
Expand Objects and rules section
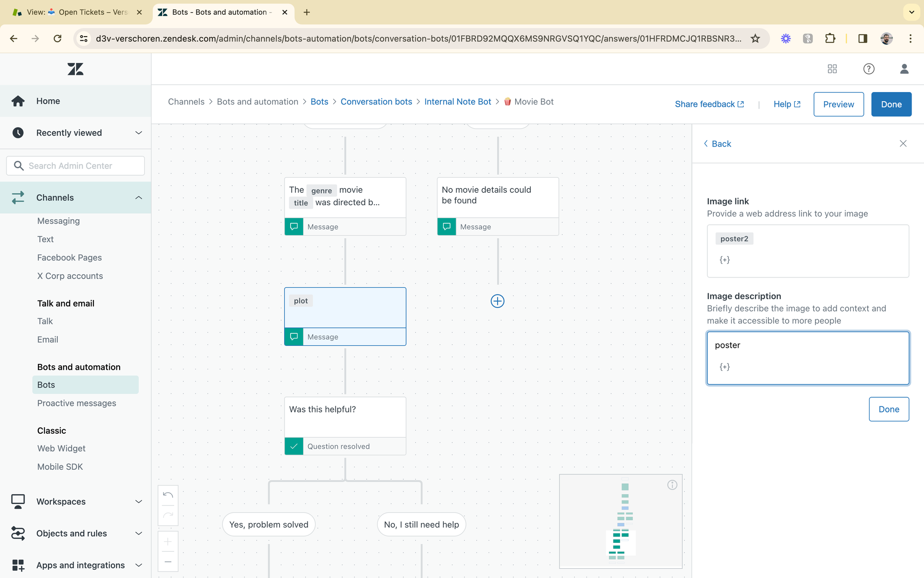click(138, 533)
